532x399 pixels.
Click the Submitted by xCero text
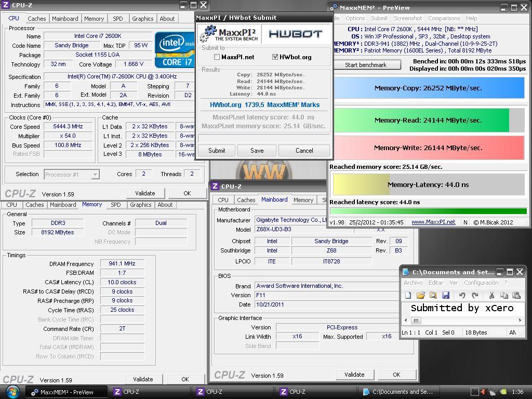pyautogui.click(x=462, y=308)
